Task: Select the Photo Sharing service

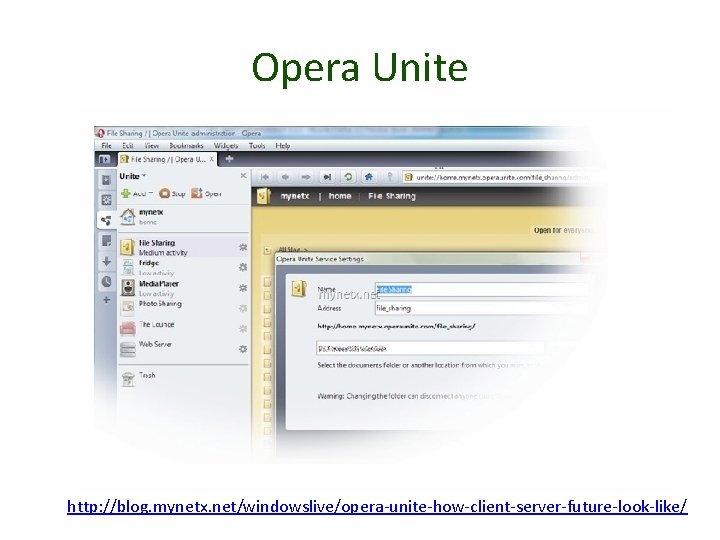Action: tap(184, 307)
